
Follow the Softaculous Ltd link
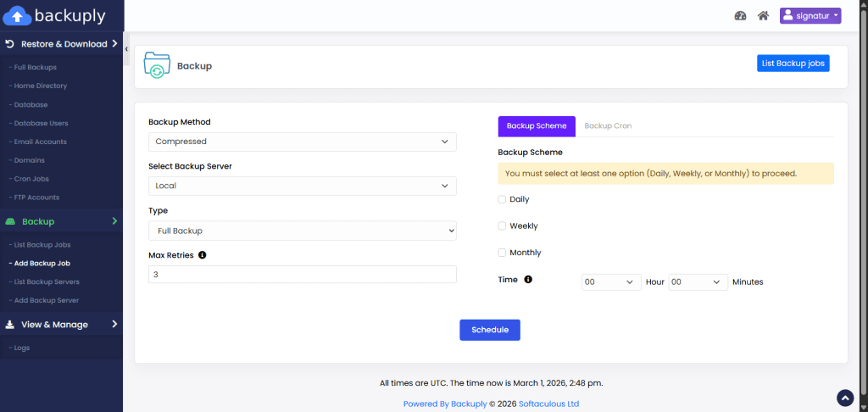coord(548,404)
